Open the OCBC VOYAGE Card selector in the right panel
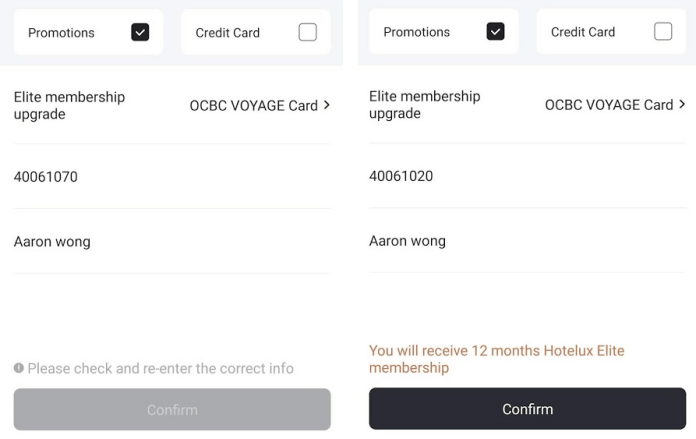The height and width of the screenshot is (439, 696). pos(609,105)
